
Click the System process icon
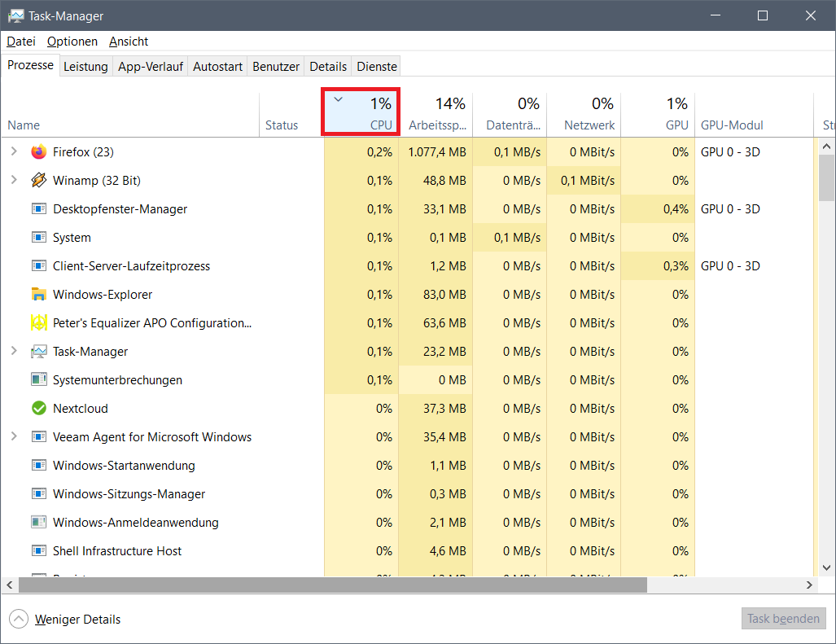pyautogui.click(x=39, y=237)
